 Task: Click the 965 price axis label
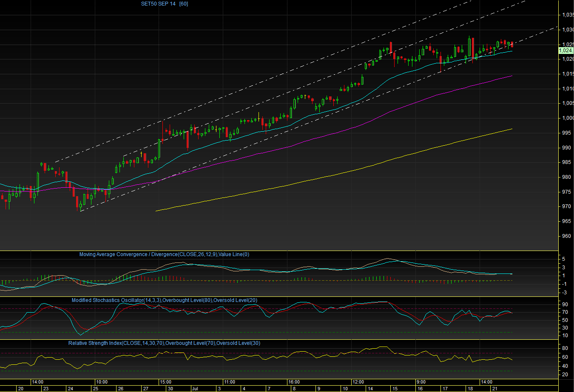click(x=566, y=221)
